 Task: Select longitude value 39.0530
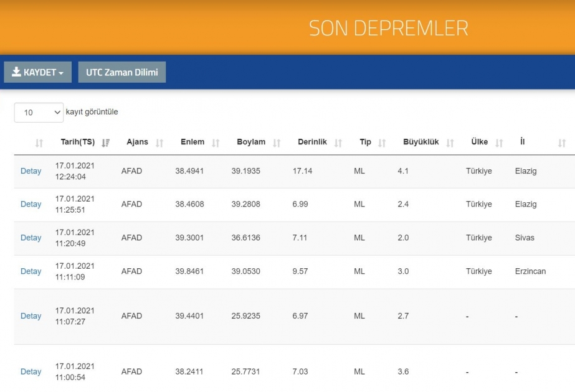click(x=245, y=271)
